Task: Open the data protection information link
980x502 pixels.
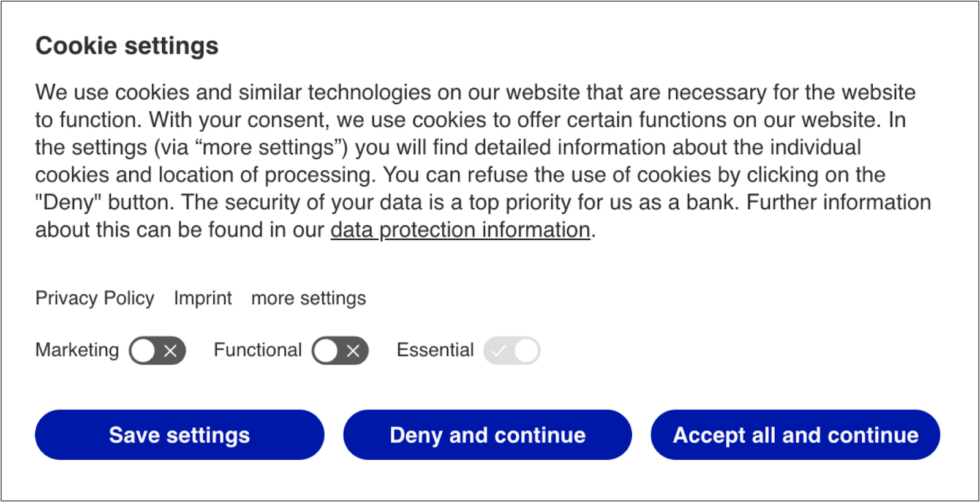Action: coord(459,230)
